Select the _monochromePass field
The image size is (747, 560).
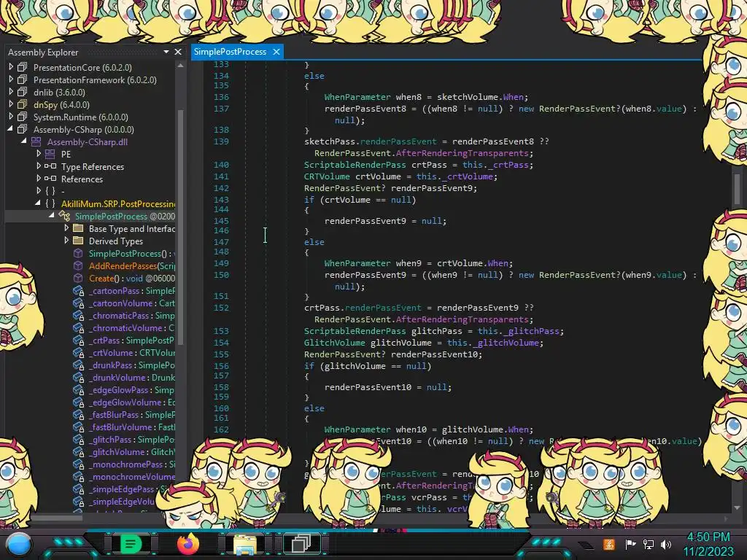coord(132,464)
